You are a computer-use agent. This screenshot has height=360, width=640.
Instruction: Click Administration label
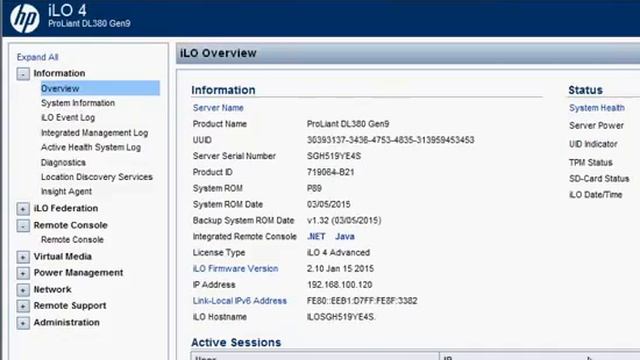pos(67,322)
